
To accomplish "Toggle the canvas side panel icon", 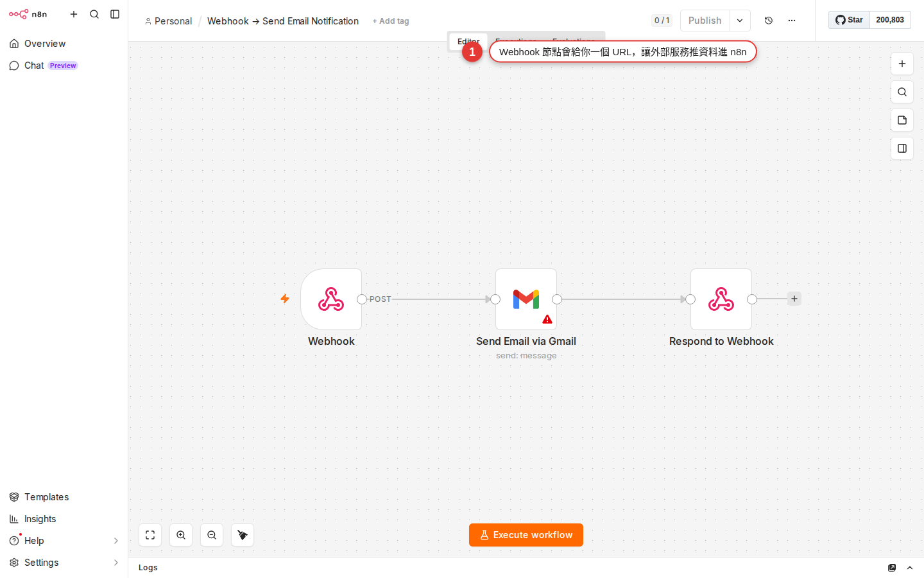I will point(902,148).
